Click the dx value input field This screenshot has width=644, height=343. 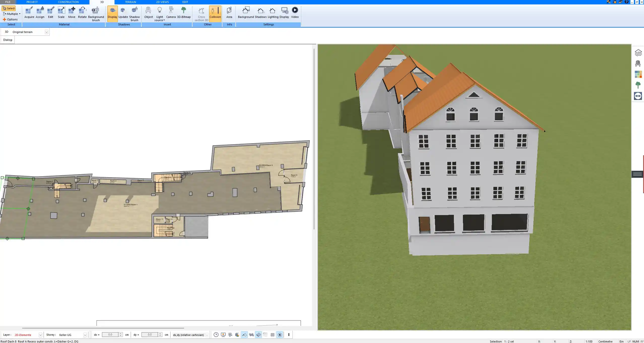coord(110,335)
